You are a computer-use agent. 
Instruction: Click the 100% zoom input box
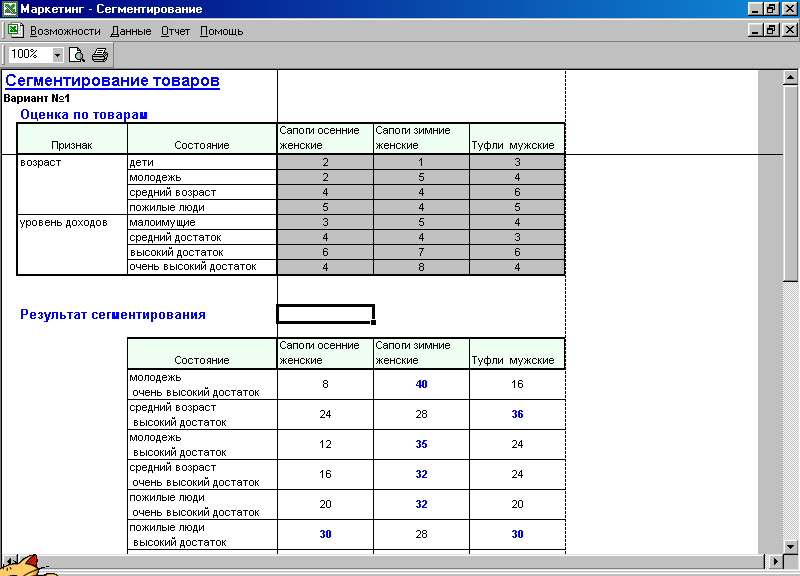[30, 54]
